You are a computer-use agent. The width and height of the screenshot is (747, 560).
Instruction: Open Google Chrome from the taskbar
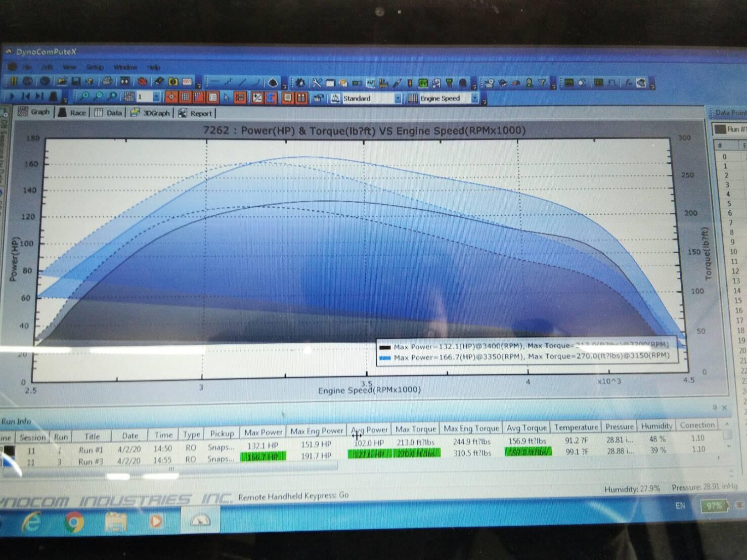(74, 522)
